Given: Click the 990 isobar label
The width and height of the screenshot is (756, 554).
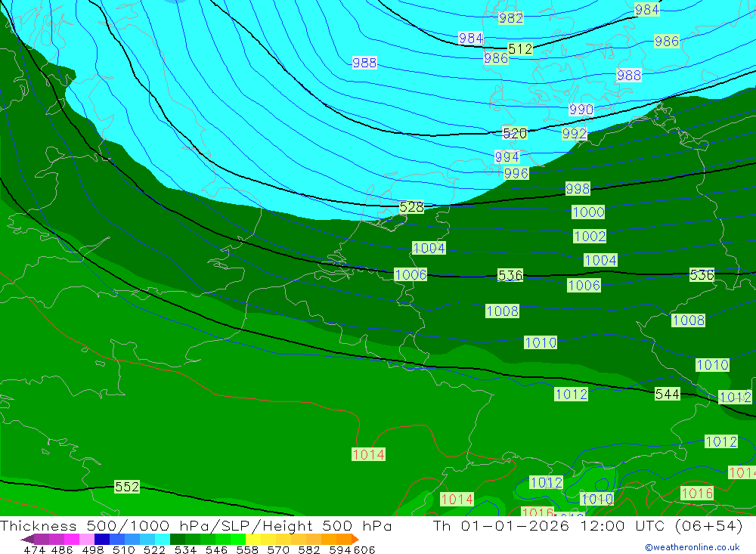Looking at the screenshot, I should [x=581, y=110].
